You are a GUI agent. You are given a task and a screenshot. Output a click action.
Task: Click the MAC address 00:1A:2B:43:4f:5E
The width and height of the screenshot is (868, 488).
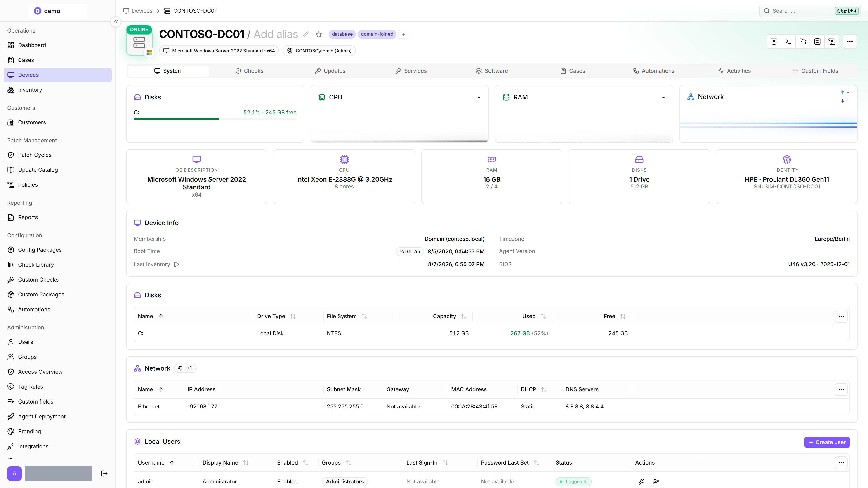click(x=474, y=407)
